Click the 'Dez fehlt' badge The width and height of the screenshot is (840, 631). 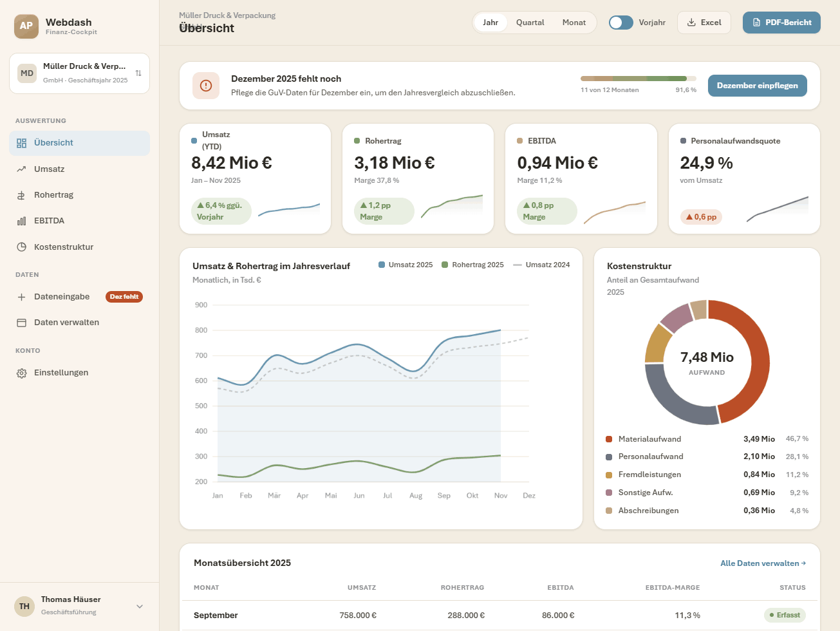[124, 297]
